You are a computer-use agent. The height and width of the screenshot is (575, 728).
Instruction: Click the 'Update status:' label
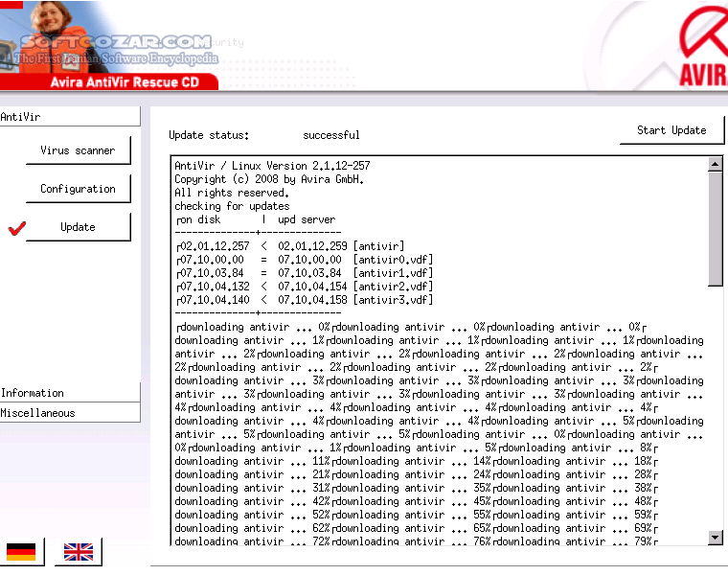209,135
